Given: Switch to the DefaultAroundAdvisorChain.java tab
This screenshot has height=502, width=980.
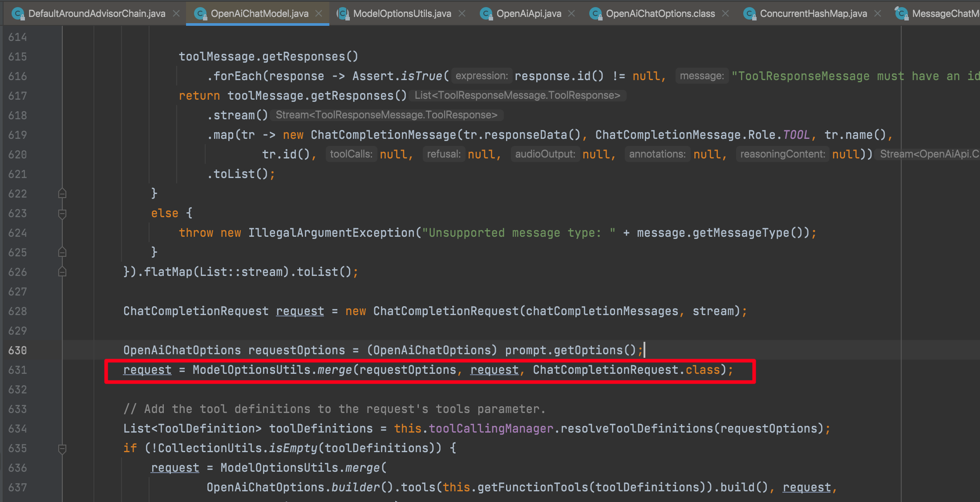Looking at the screenshot, I should click(97, 14).
